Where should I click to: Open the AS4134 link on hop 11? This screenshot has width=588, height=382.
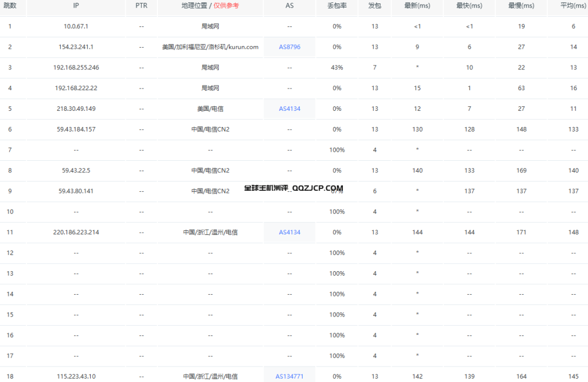[x=289, y=232]
